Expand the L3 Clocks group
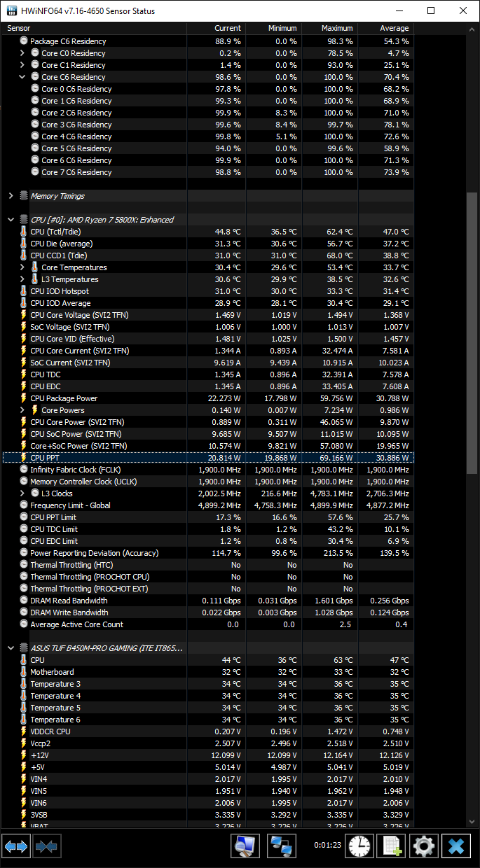This screenshot has width=480, height=868. pyautogui.click(x=22, y=493)
